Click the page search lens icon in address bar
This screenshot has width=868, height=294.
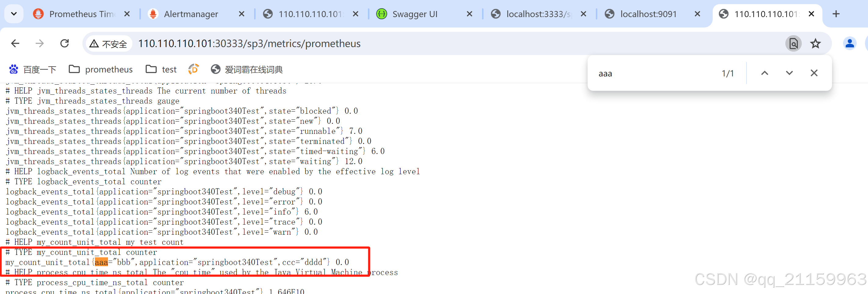(x=794, y=43)
